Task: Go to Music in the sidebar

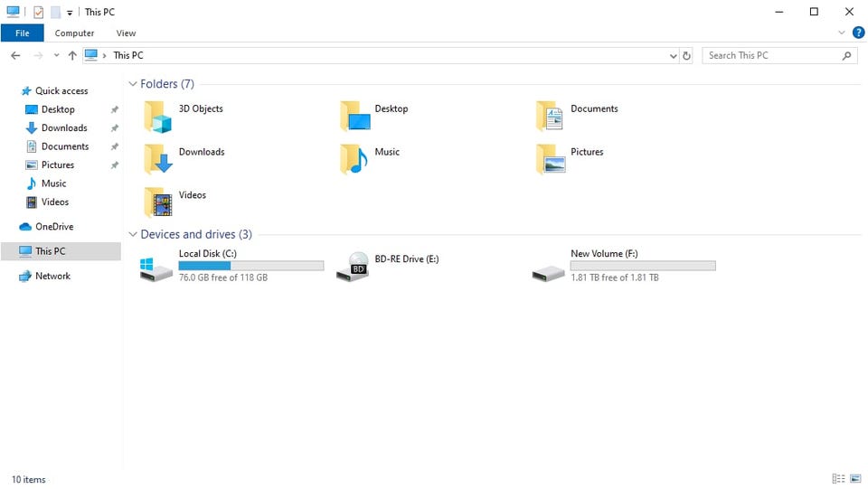Action: [x=53, y=183]
